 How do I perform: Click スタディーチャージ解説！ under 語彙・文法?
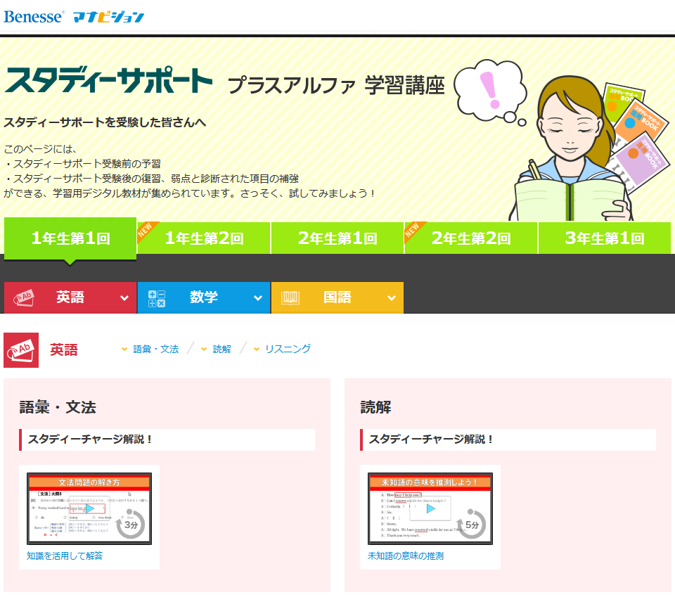tap(167, 439)
